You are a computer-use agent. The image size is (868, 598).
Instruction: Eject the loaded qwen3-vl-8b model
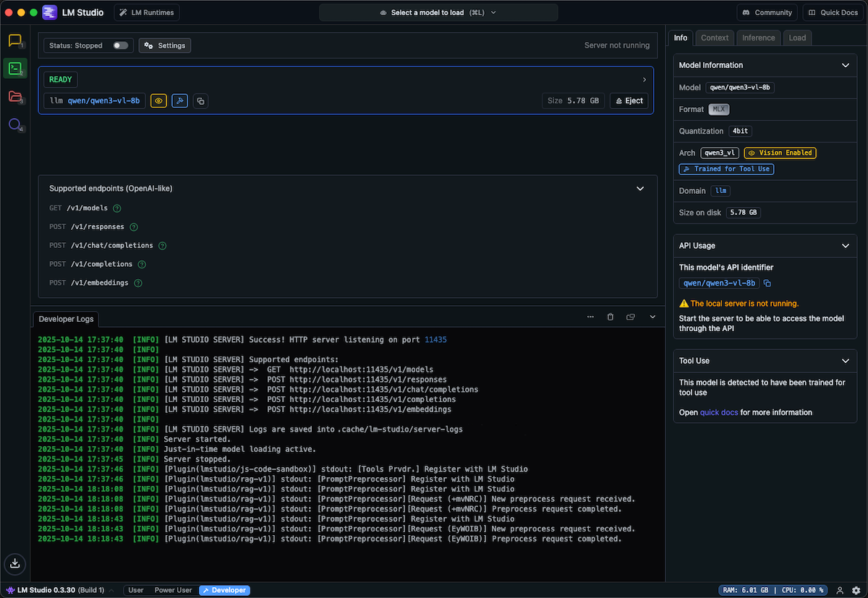pyautogui.click(x=628, y=101)
